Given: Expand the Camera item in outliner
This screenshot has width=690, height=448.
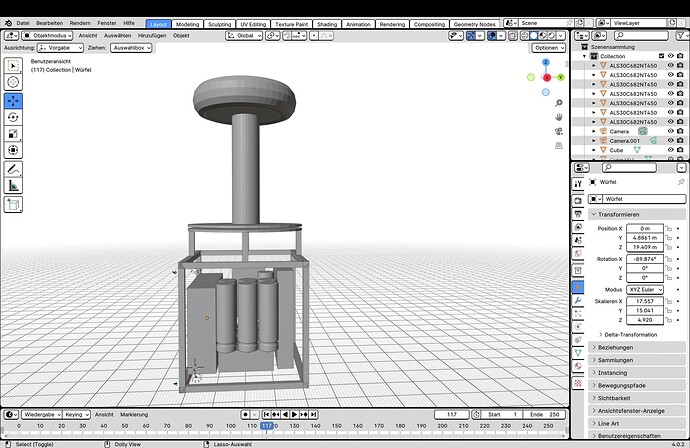Looking at the screenshot, I should [x=594, y=131].
